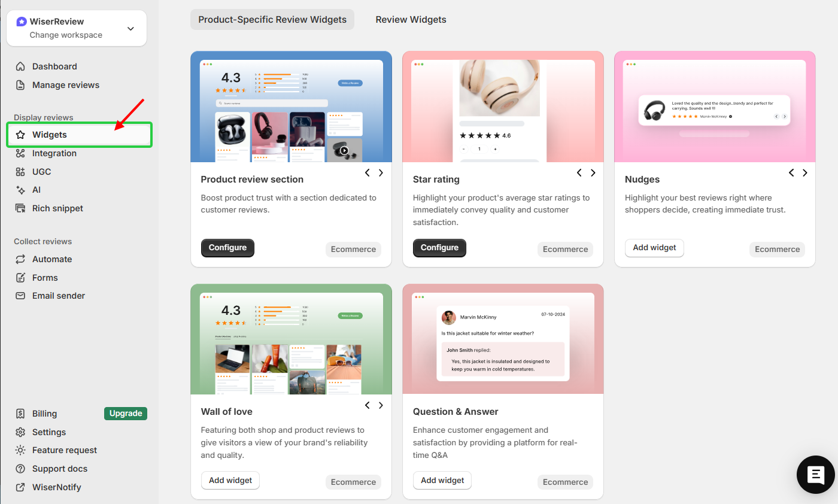Select Automate under Collect reviews

52,259
